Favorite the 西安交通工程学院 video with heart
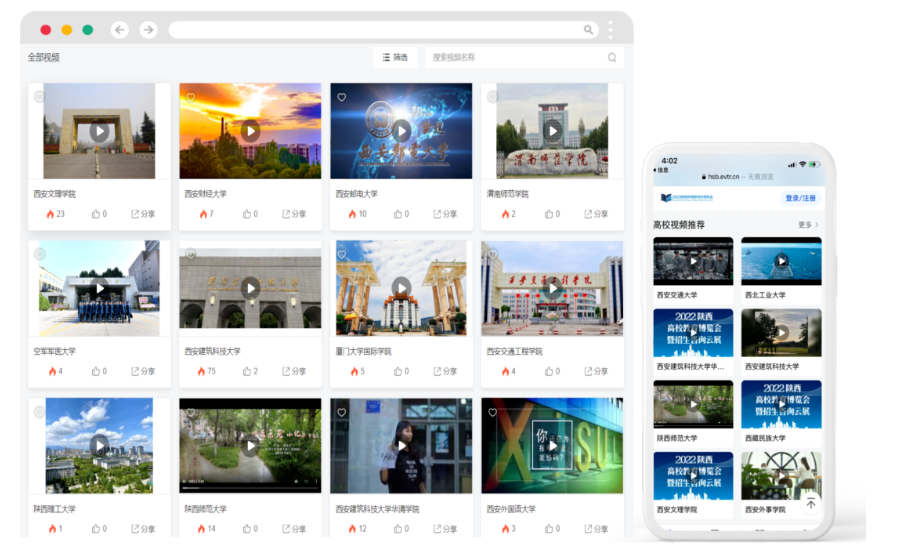Viewport: 905px width, 554px height. [492, 254]
